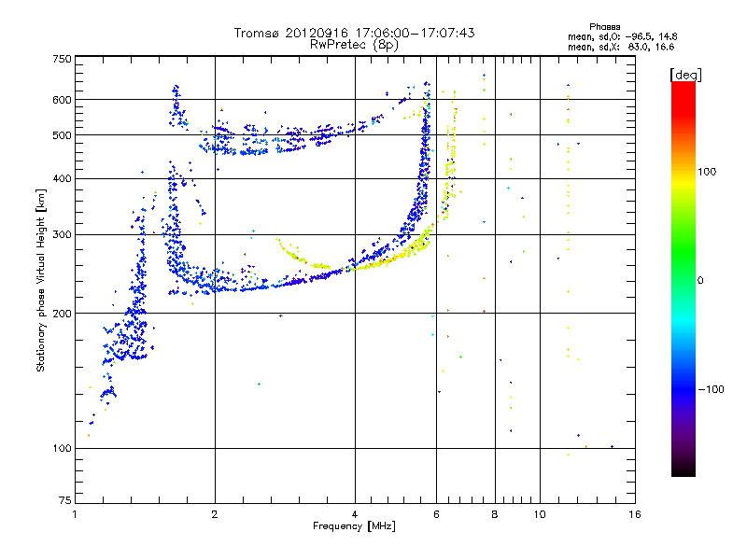Click the "0" label beside the color bar
The image size is (747, 560).
[x=700, y=281]
